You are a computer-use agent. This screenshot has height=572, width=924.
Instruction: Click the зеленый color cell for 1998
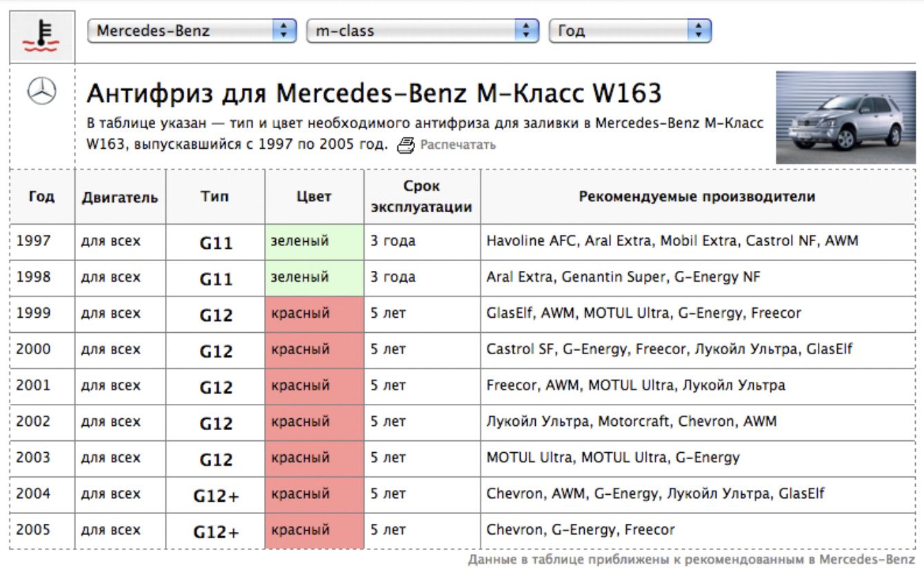point(314,278)
